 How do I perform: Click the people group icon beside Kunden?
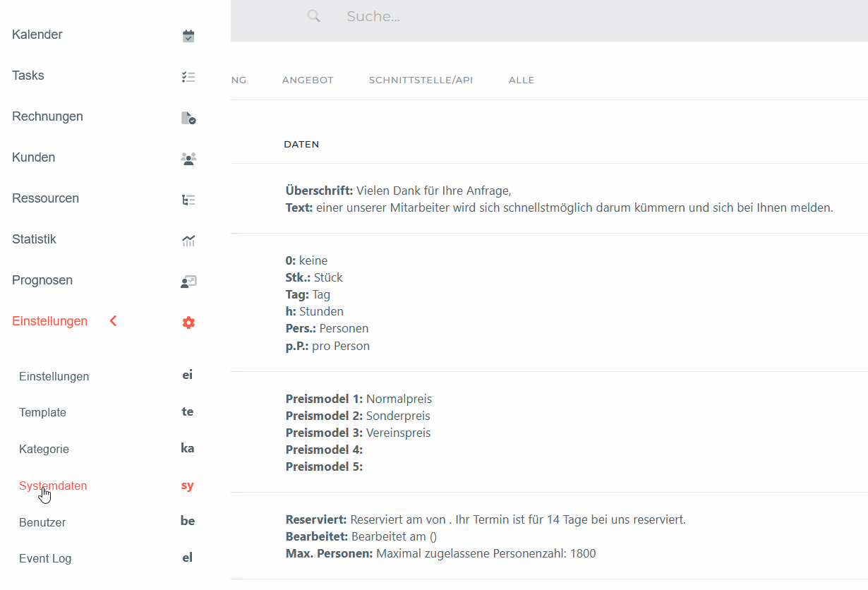188,159
